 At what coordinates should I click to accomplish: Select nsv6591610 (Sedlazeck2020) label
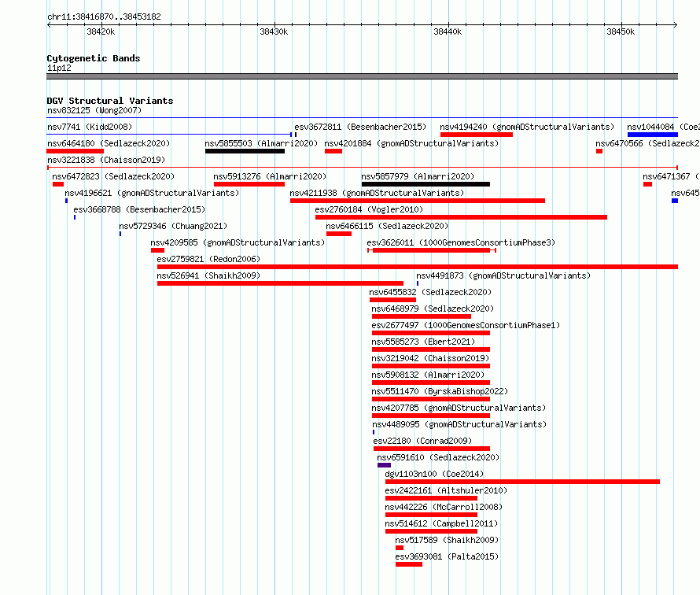[x=438, y=457]
